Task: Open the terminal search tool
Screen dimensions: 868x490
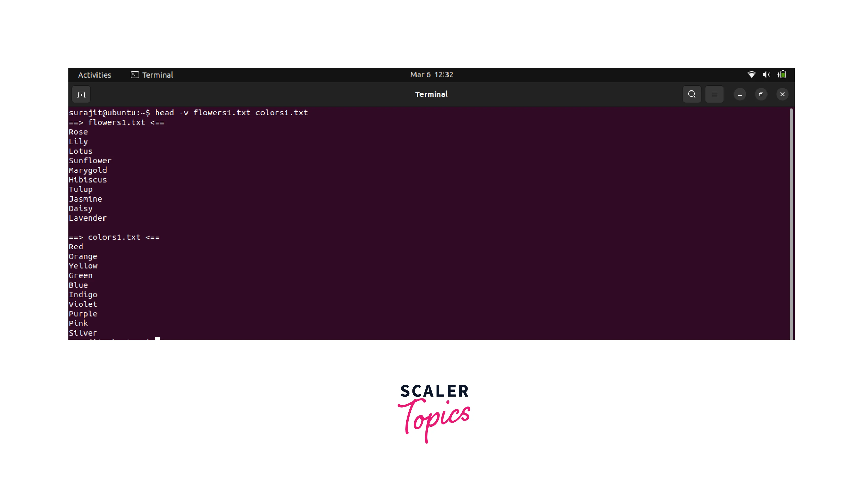Action: coord(692,94)
